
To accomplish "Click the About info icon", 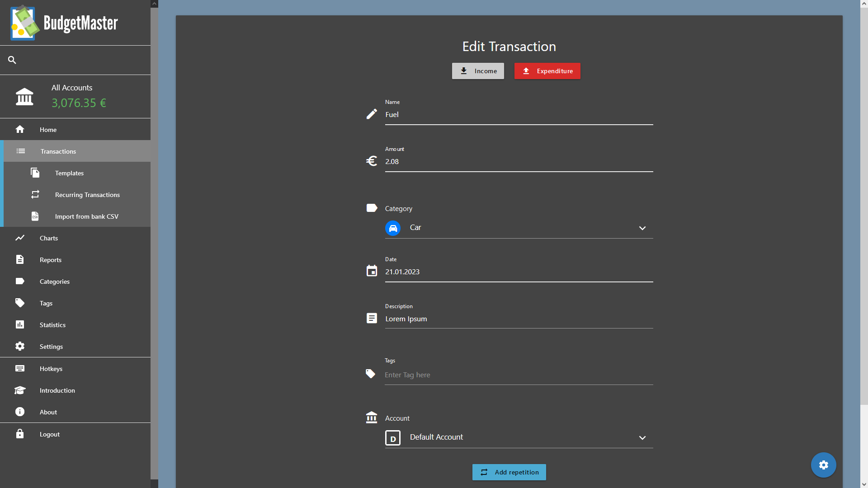I will 20,412.
